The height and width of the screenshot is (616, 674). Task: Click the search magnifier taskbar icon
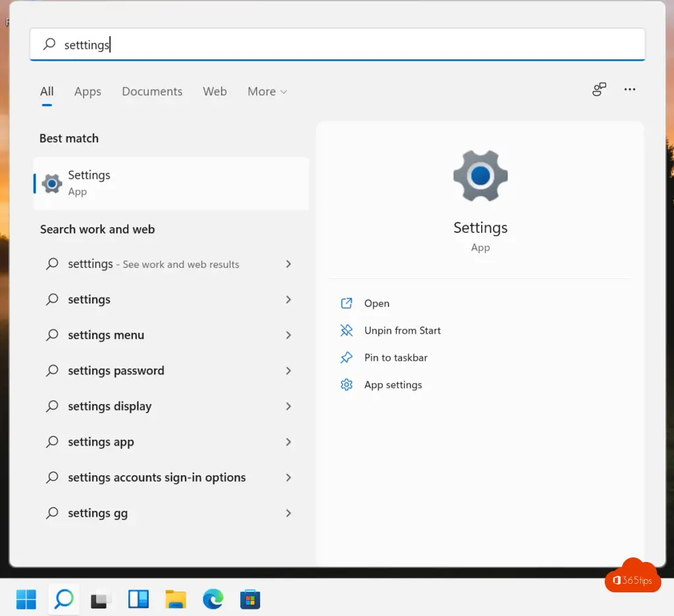pos(64,599)
